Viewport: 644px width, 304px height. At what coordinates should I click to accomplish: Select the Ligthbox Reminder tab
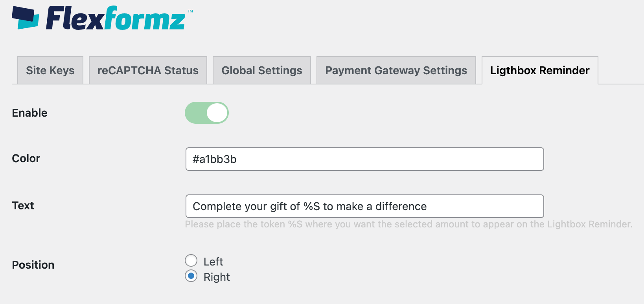pyautogui.click(x=539, y=71)
